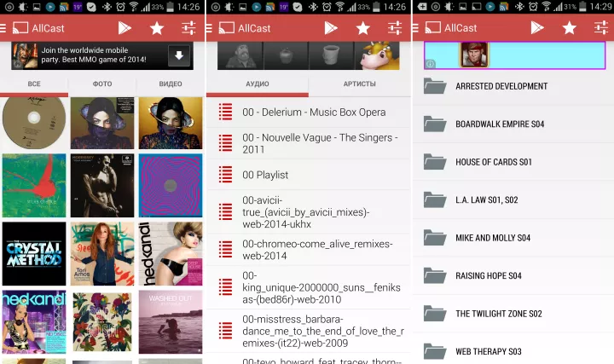The height and width of the screenshot is (364, 614).
Task: Switch to the ФОТО tab
Action: point(102,84)
